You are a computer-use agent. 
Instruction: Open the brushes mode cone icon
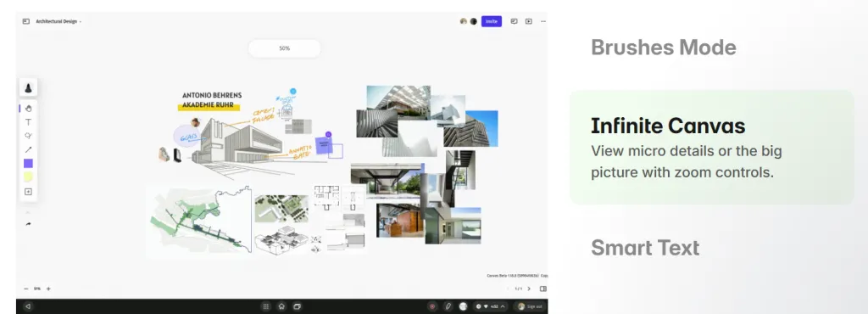tap(28, 87)
